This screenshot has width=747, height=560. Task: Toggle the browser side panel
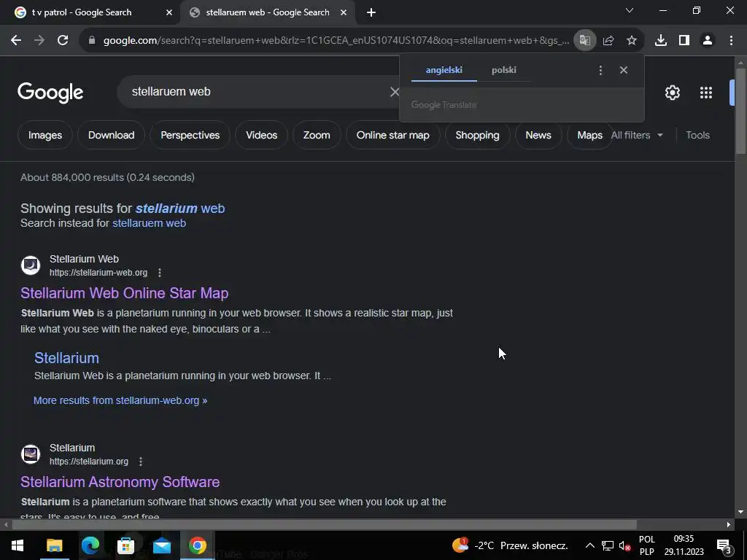tap(684, 41)
